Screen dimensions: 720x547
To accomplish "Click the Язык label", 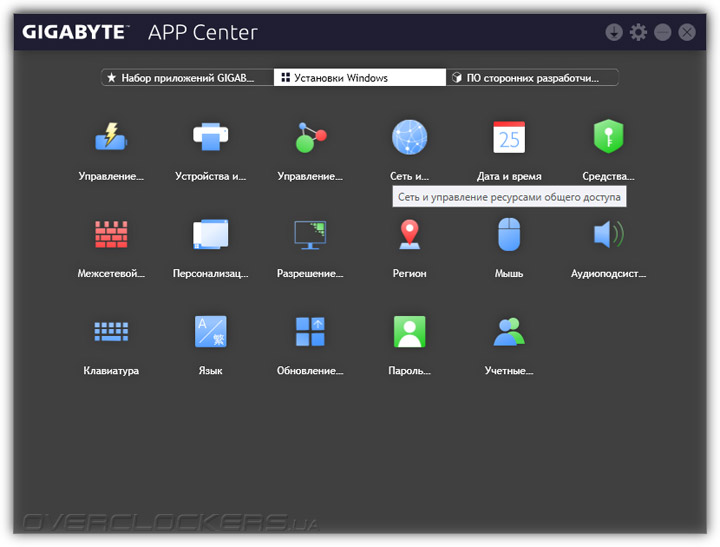I will [x=210, y=371].
